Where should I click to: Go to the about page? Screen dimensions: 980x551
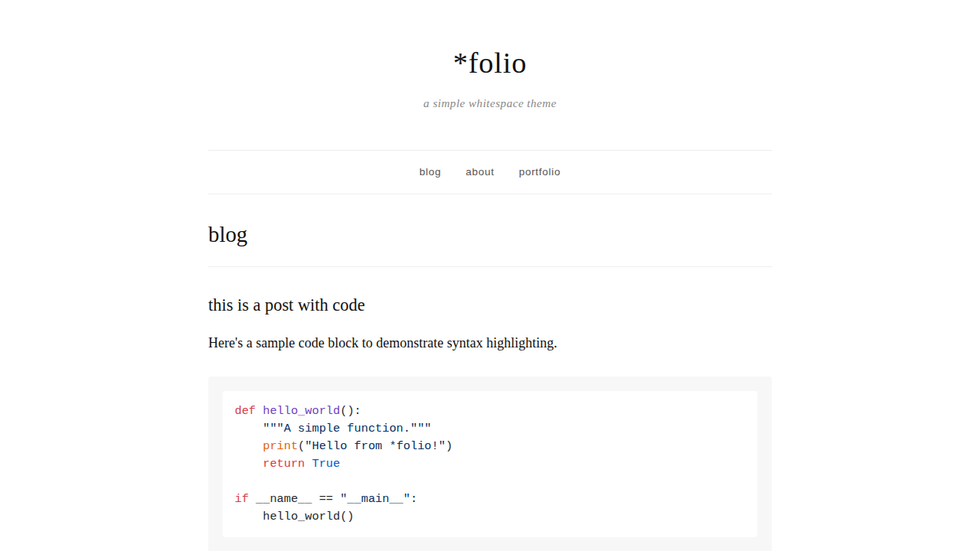tap(479, 172)
